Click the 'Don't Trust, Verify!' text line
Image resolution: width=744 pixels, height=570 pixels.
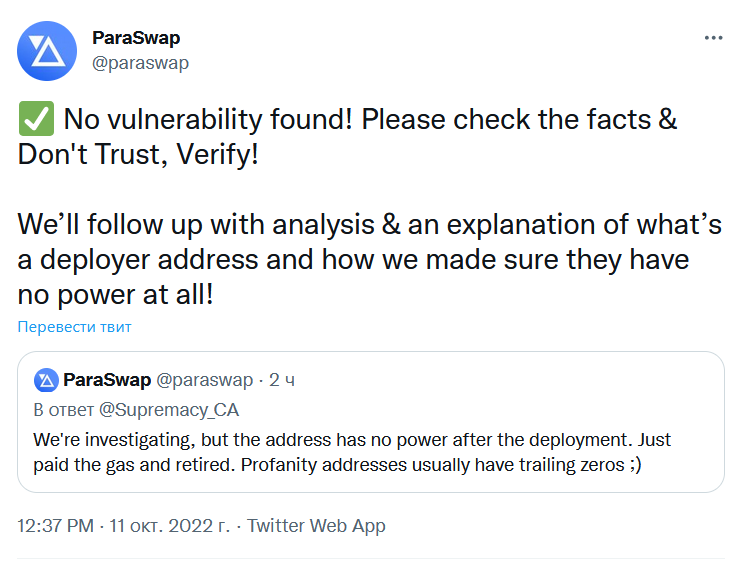tap(138, 154)
